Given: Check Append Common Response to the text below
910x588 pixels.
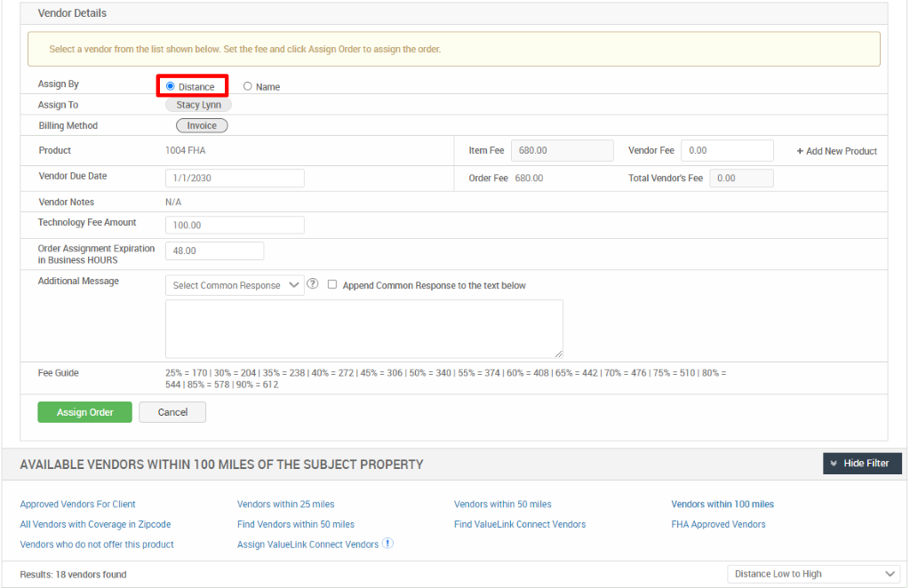Looking at the screenshot, I should 332,284.
